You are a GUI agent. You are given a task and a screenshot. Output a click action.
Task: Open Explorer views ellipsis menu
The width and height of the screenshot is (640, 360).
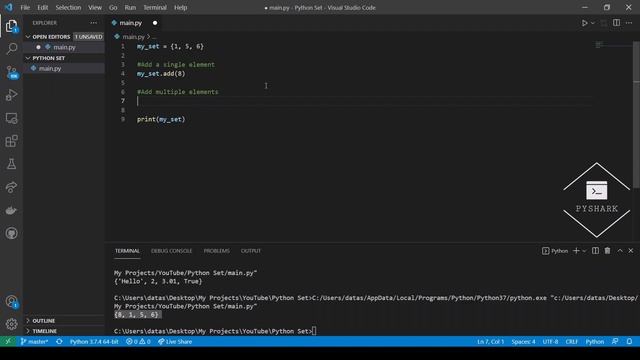[x=94, y=23]
